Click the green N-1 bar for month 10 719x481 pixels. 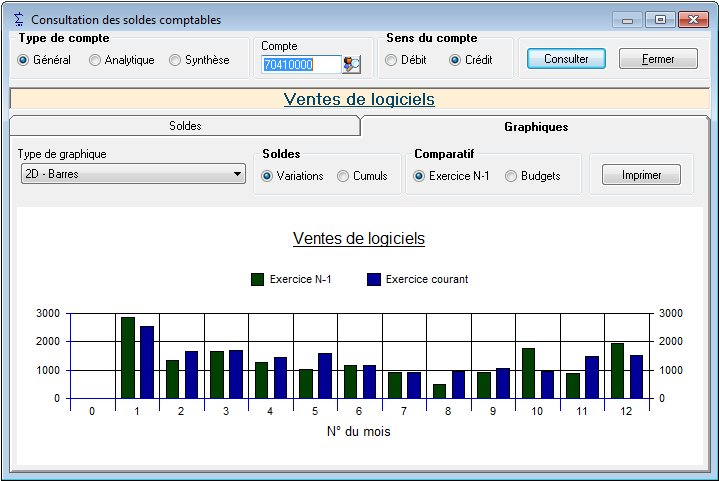point(528,373)
